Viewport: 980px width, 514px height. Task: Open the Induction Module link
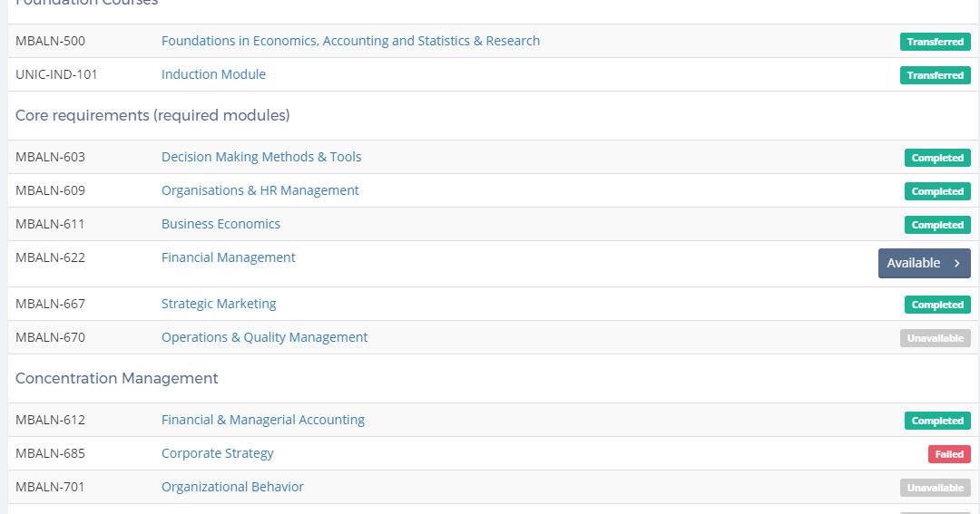click(x=213, y=74)
